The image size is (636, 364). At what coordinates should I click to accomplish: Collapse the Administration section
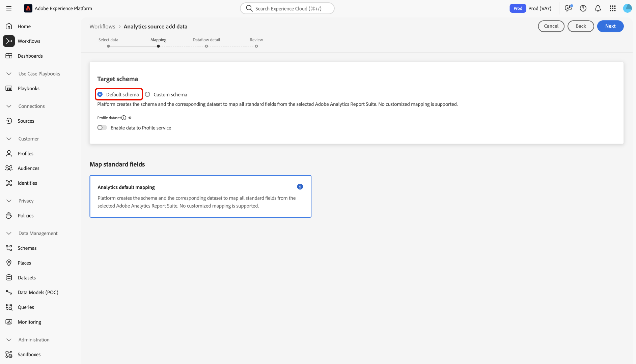9,340
